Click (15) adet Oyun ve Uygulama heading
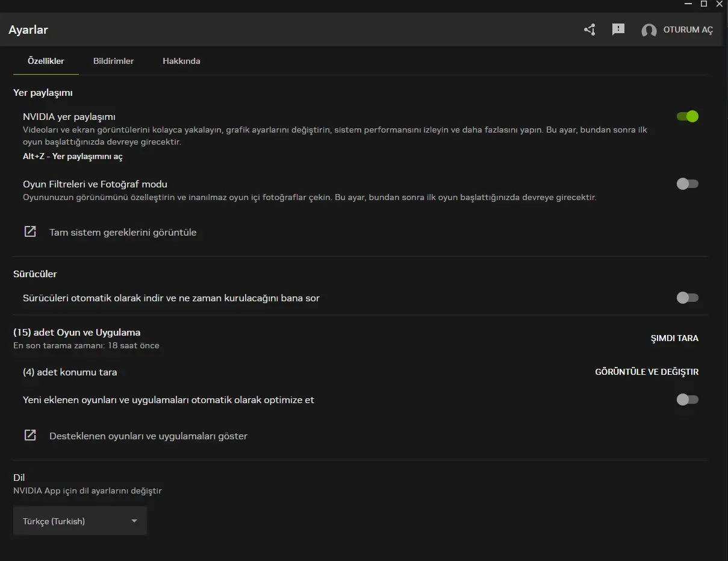Image resolution: width=728 pixels, height=561 pixels. 77,332
